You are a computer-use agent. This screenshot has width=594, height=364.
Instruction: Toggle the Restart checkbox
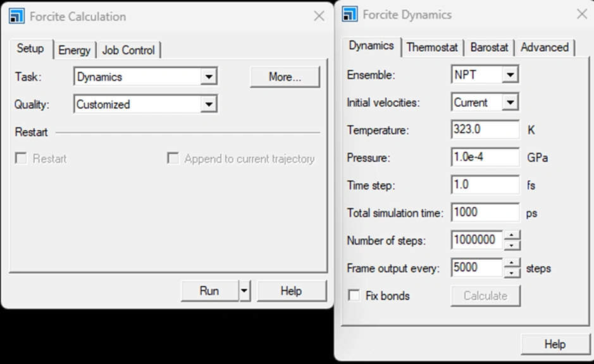22,158
